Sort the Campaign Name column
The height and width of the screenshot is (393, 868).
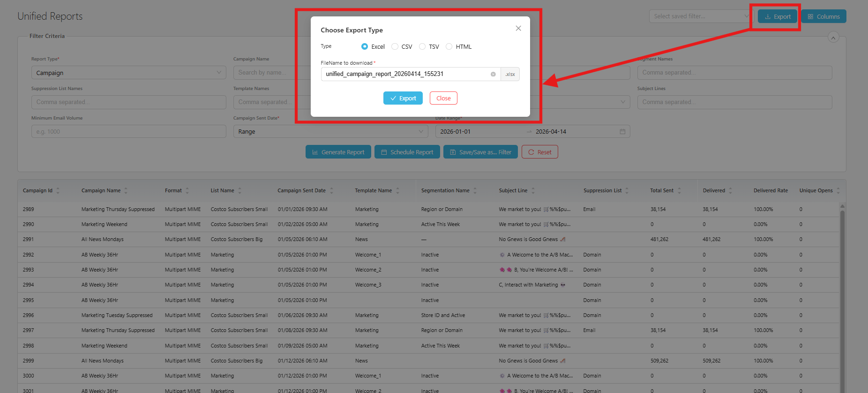point(126,191)
